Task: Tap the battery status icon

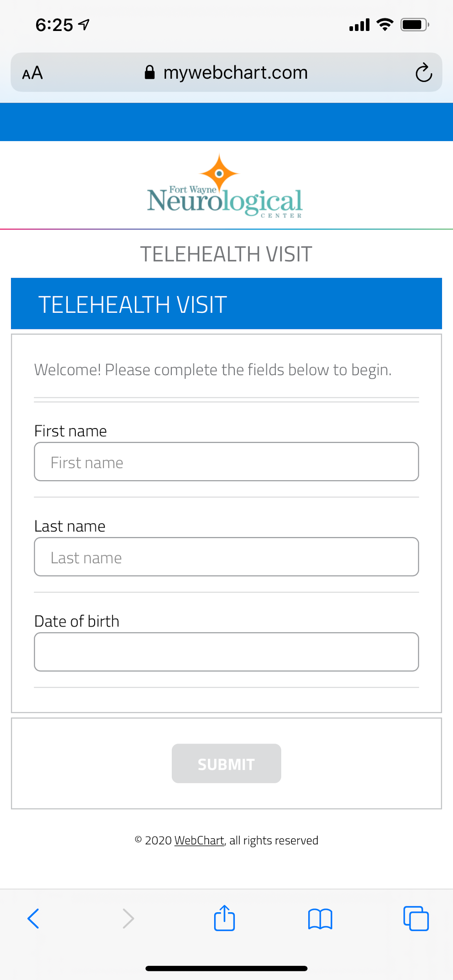Action: [414, 25]
